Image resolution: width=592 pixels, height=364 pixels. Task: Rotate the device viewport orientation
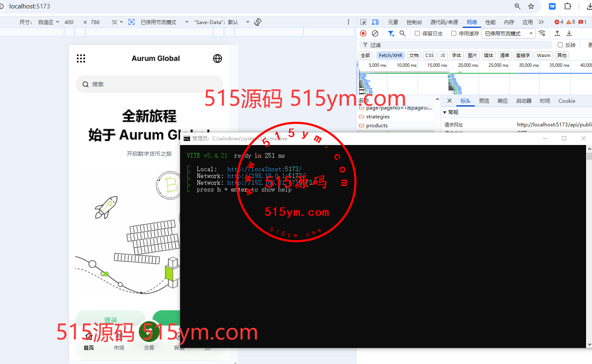click(x=258, y=22)
